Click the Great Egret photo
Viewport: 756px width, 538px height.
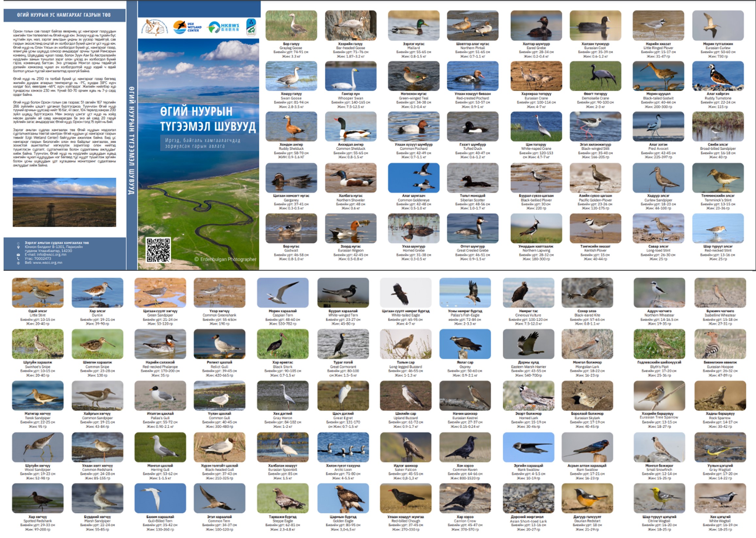tap(343, 396)
